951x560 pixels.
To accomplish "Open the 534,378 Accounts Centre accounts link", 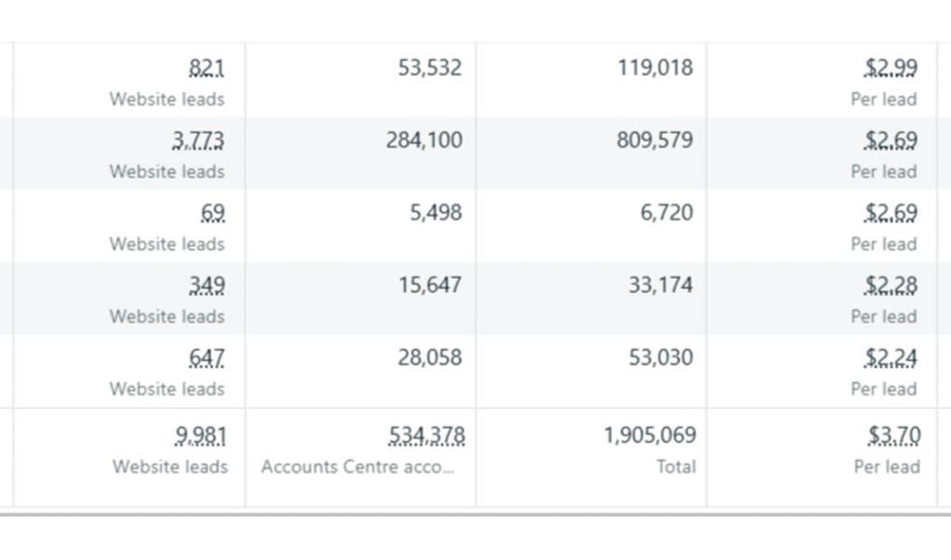I will [x=428, y=436].
